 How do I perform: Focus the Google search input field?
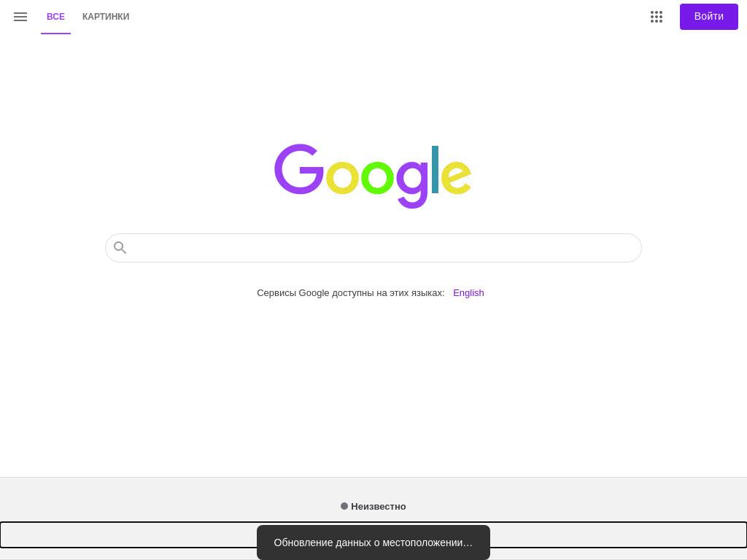(373, 248)
